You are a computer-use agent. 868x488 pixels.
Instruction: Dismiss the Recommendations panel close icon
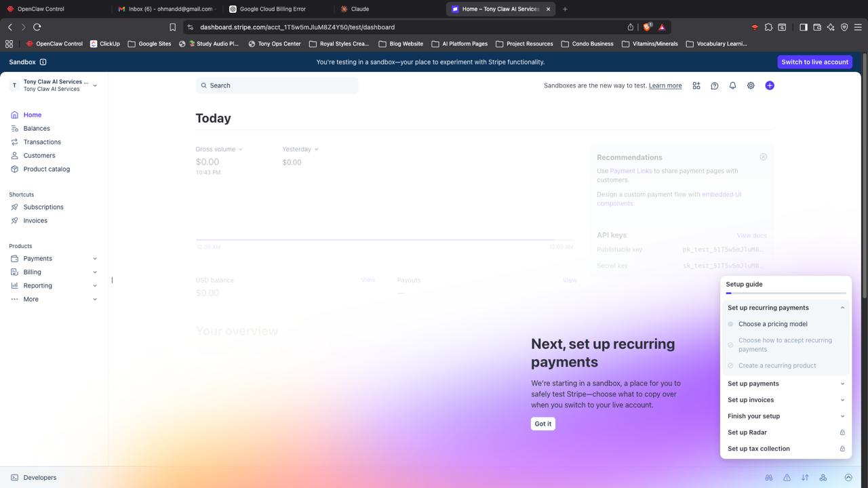pyautogui.click(x=763, y=157)
